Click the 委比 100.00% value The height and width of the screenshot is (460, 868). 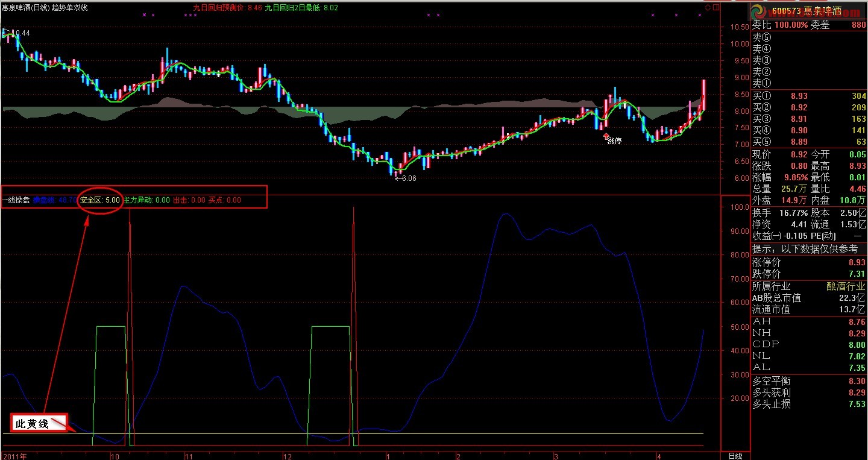791,25
